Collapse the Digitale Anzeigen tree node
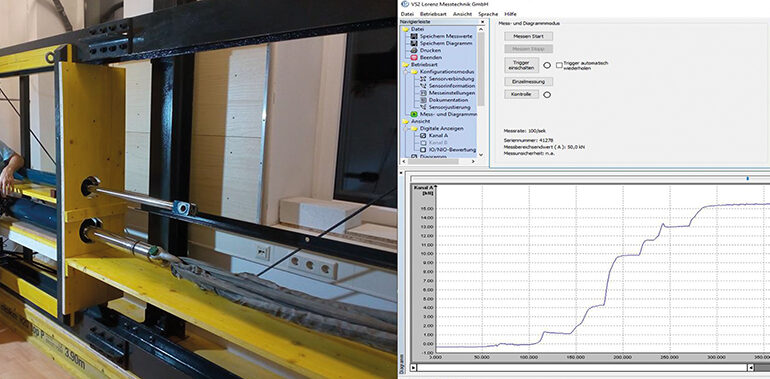770x379 pixels. [x=406, y=129]
